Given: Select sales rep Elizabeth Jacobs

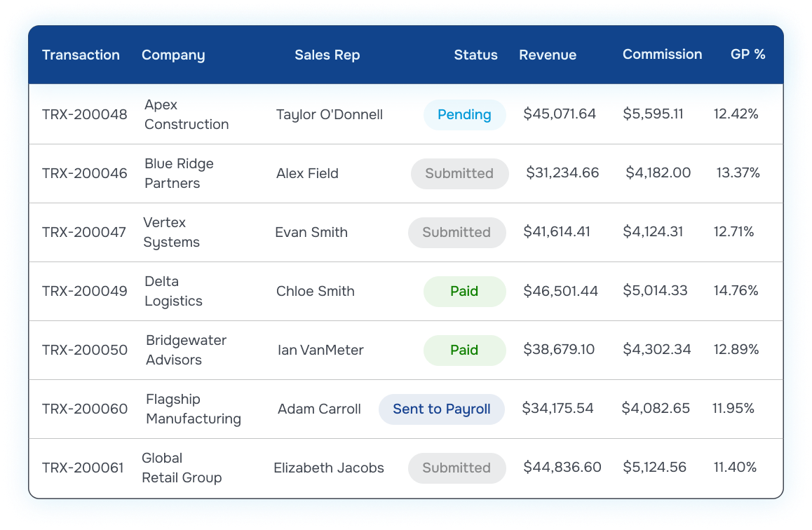Looking at the screenshot, I should [329, 468].
